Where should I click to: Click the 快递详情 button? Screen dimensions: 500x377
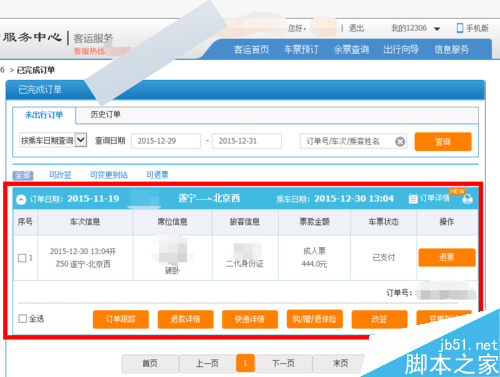[250, 319]
